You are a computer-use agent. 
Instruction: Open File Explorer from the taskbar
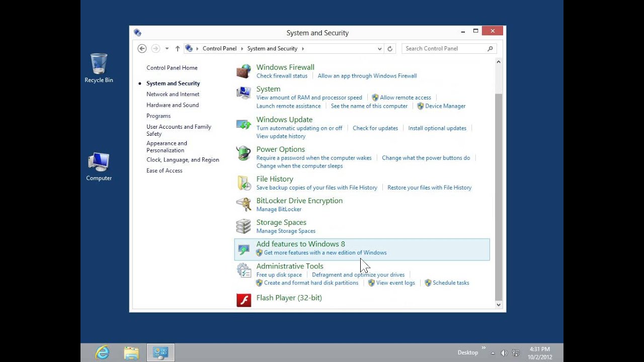(131, 352)
